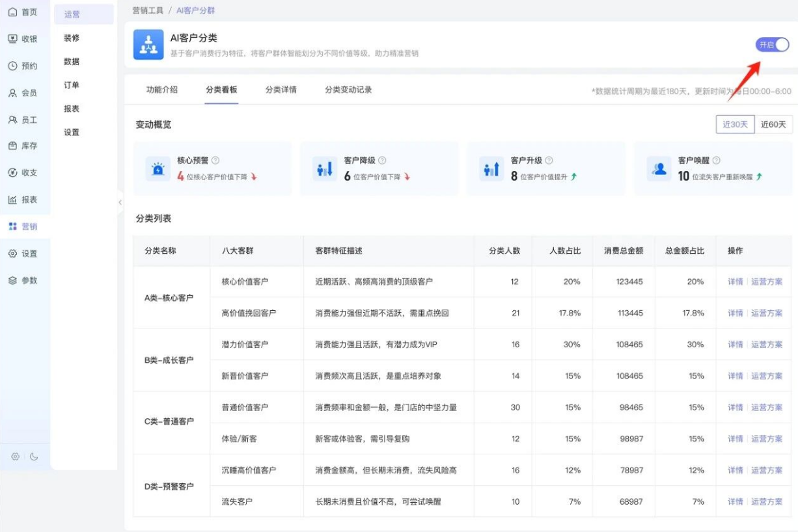
Task: Click the help icon beside 客户唤醒
Action: (716, 160)
